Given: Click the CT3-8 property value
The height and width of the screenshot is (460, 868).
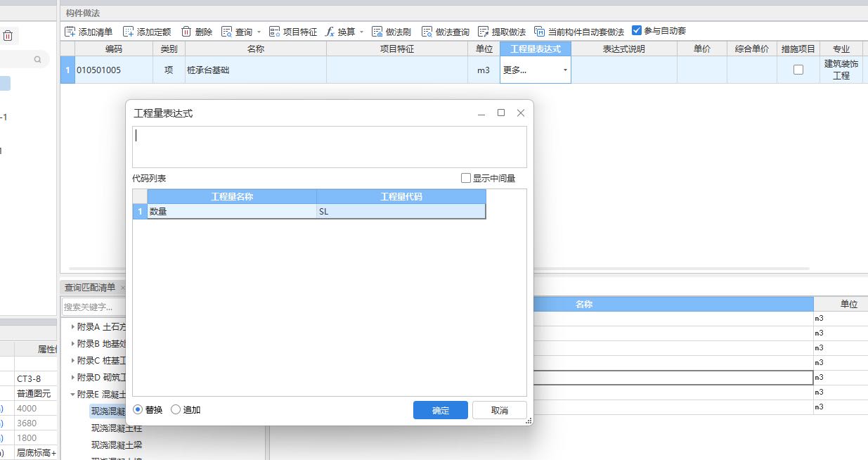Looking at the screenshot, I should coord(35,378).
